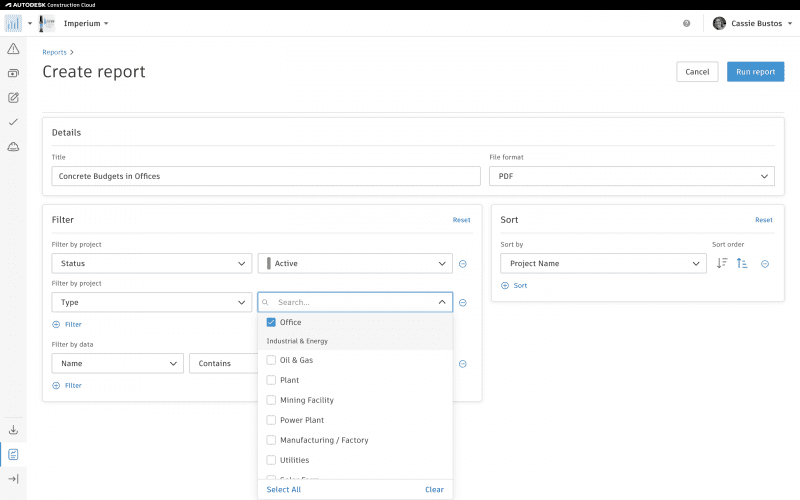The height and width of the screenshot is (500, 800).
Task: Open the hard hat icon in sidebar
Action: (x=13, y=147)
